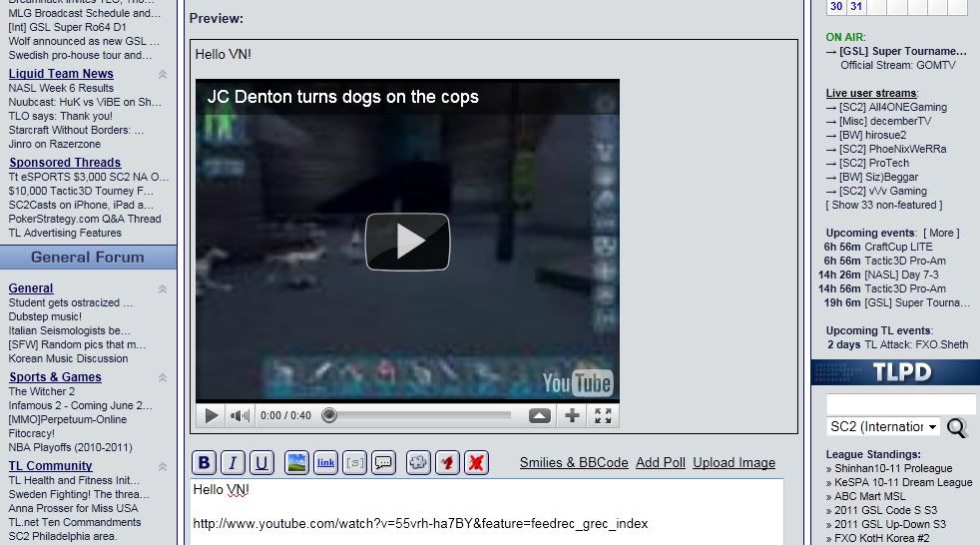Apply underline with the U button
Viewport: 980px width, 545px height.
pos(261,463)
